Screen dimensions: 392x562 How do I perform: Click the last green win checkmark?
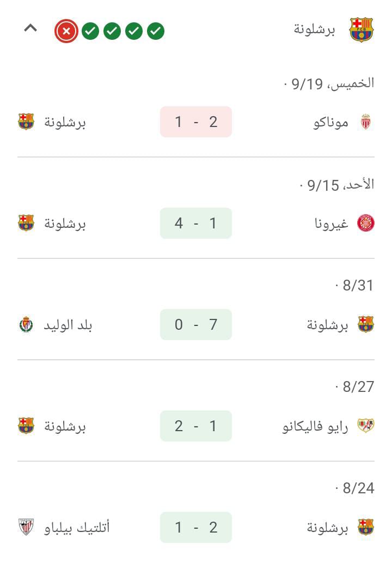[156, 31]
